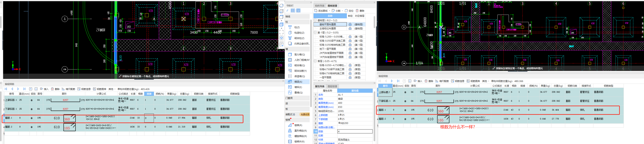This screenshot has width=644, height=144.
Task: Expand 板 category in navigation
Action: click(x=297, y=109)
